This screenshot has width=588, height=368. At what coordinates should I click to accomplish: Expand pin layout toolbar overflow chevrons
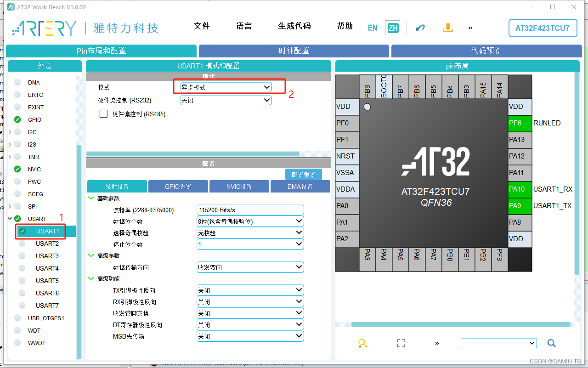click(x=437, y=343)
